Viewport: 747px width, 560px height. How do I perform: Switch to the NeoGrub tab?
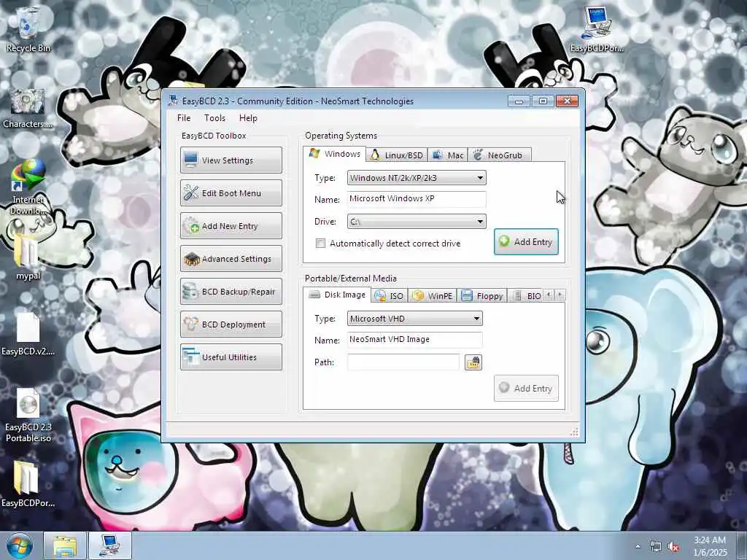[499, 155]
